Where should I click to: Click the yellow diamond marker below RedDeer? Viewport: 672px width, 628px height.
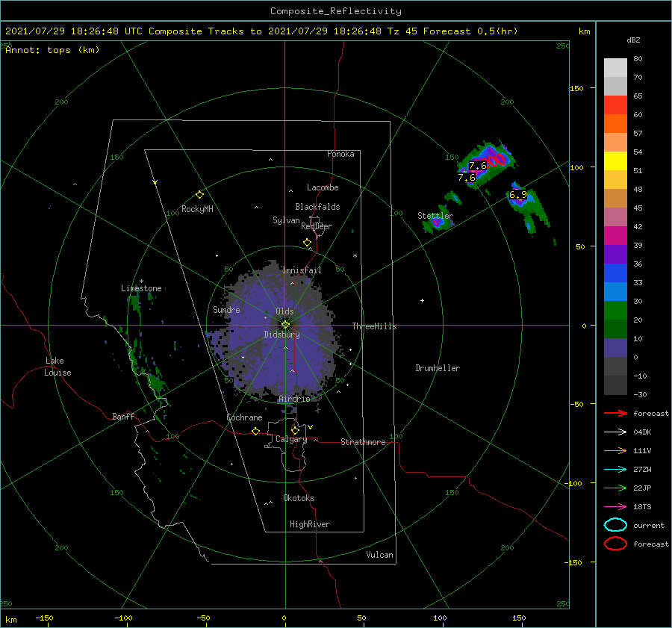coord(307,243)
